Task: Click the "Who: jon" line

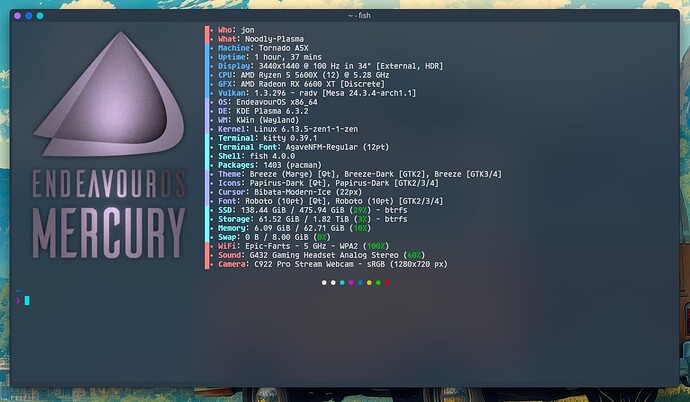Action: click(x=236, y=30)
